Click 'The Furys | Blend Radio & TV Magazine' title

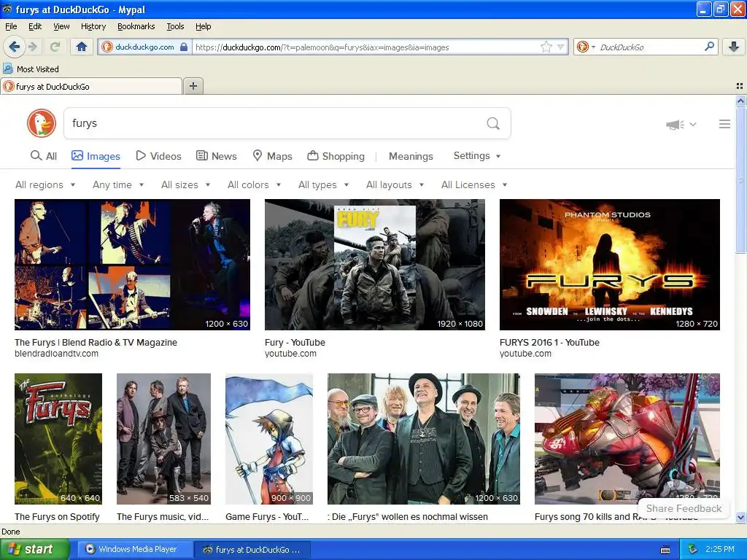(x=96, y=343)
